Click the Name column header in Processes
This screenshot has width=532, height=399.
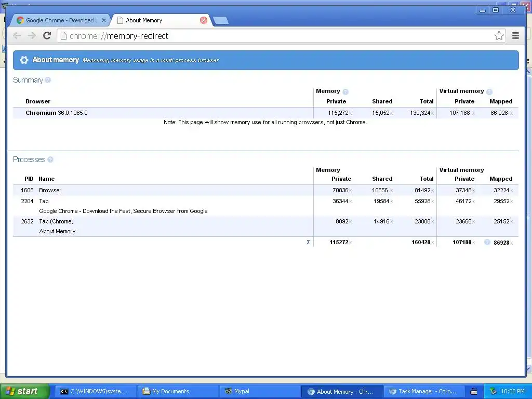[46, 179]
